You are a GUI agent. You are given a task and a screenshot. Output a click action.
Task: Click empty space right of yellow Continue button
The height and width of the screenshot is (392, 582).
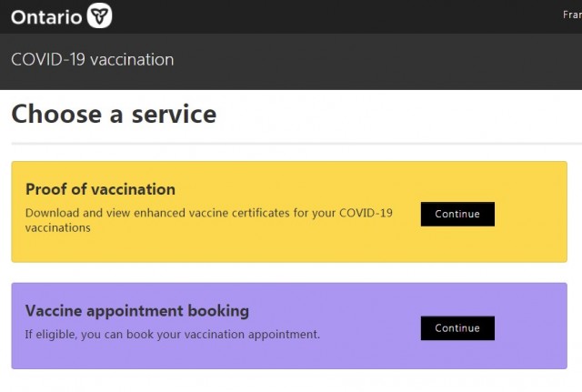pyautogui.click(x=531, y=214)
